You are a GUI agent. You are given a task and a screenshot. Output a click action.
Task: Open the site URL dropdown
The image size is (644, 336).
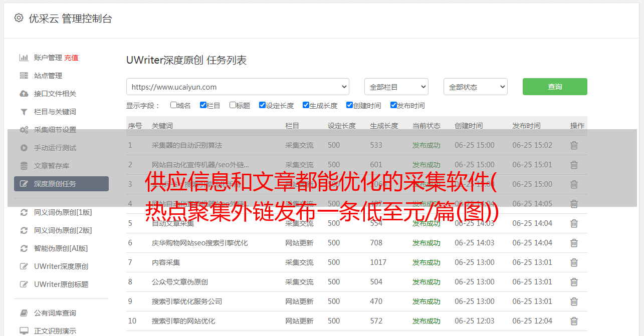click(x=238, y=87)
